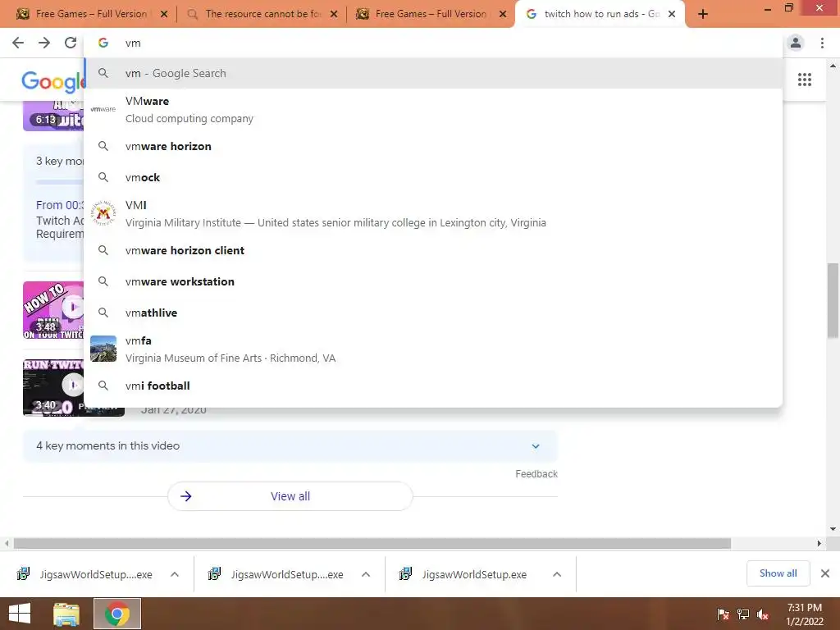Switch to the first Free Games – Full Version tab
The height and width of the screenshot is (630, 840).
tap(91, 14)
